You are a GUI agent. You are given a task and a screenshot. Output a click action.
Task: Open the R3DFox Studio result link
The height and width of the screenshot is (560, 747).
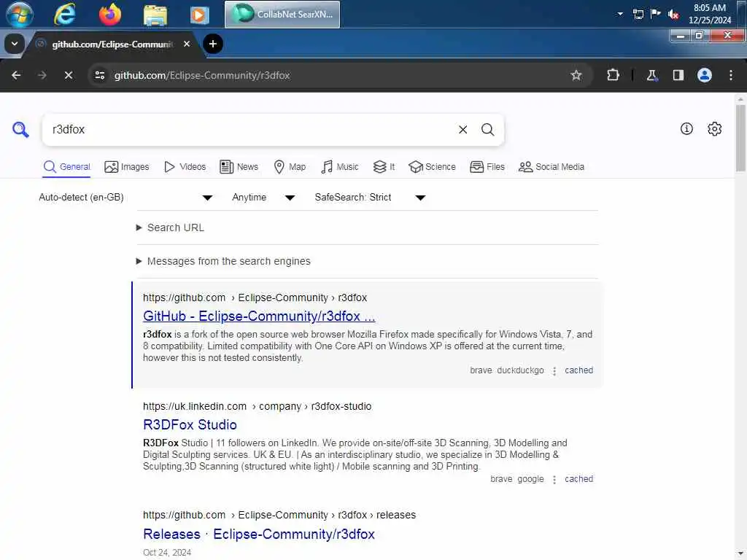[190, 425]
